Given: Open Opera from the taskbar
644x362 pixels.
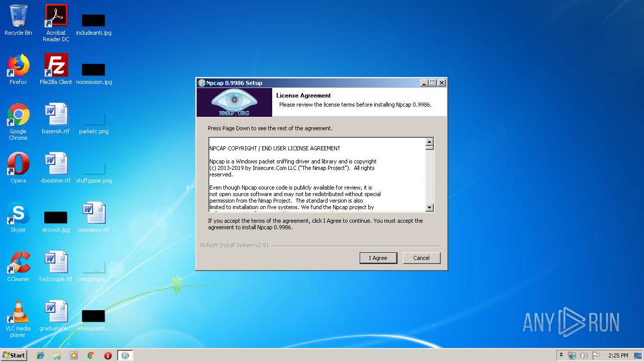Looking at the screenshot, I should (108, 355).
